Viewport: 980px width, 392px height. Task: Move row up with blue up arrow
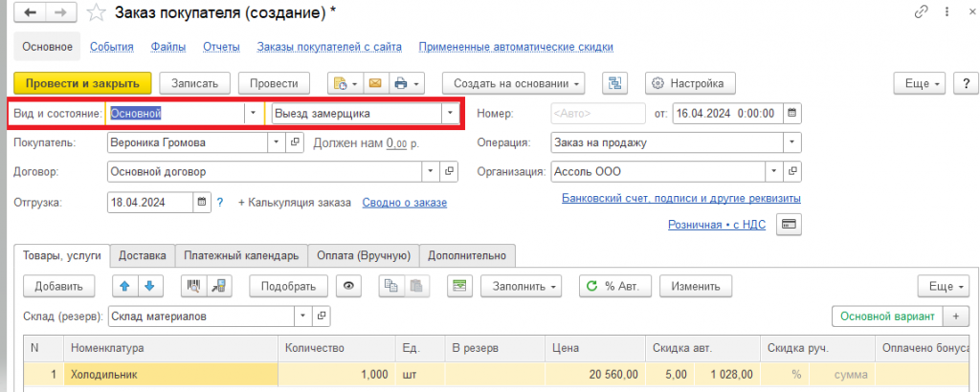tap(124, 287)
